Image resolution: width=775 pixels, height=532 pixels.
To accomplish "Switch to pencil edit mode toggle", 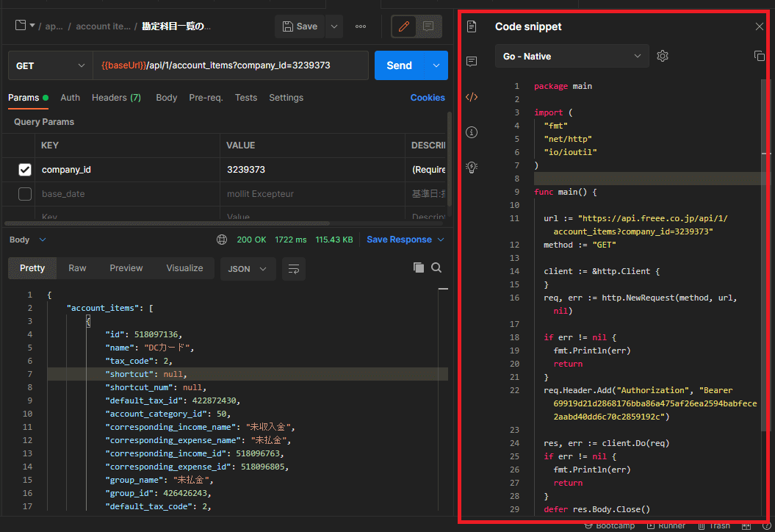I will point(403,26).
